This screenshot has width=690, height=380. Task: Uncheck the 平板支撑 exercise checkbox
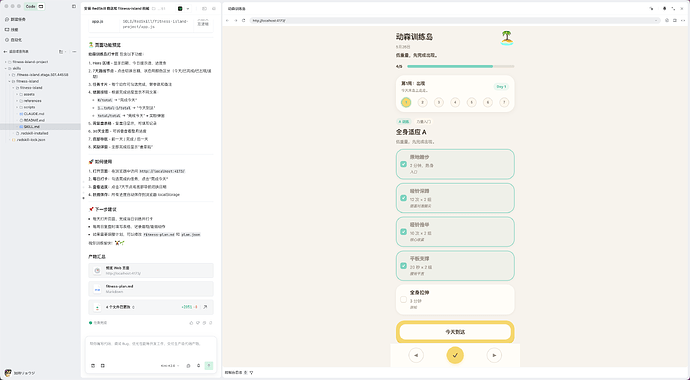403,266
